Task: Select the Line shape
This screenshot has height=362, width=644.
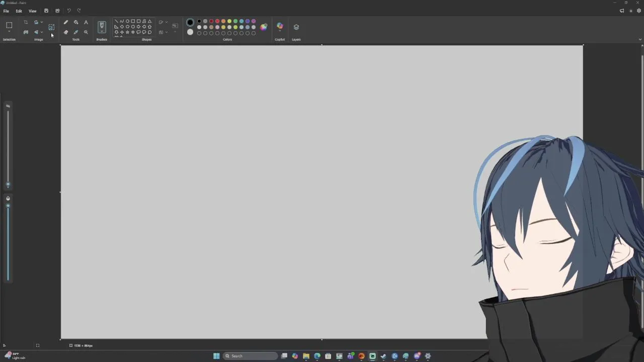Action: 116,22
